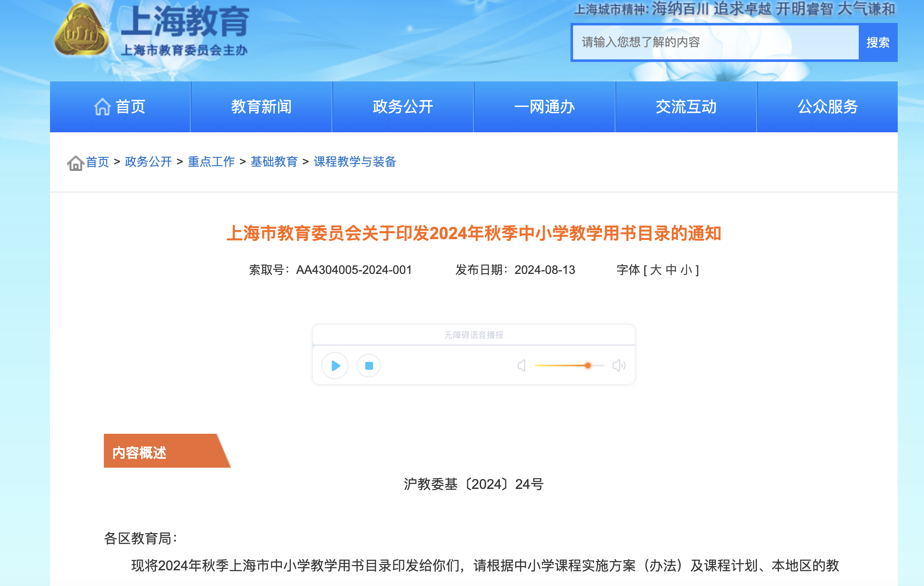Set font size to small (小)
Viewport: 924px width, 586px height.
click(x=686, y=270)
